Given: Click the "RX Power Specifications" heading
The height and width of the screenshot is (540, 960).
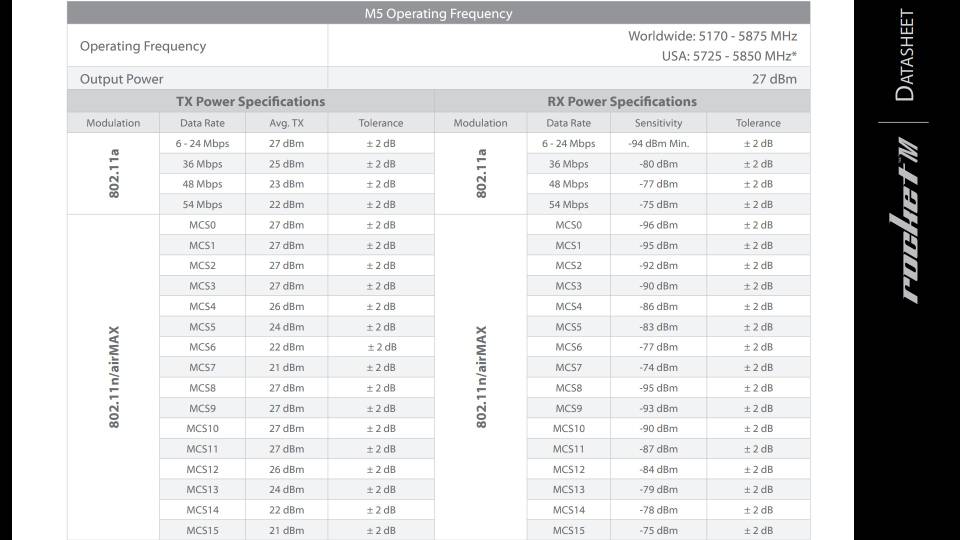Looking at the screenshot, I should point(622,102).
